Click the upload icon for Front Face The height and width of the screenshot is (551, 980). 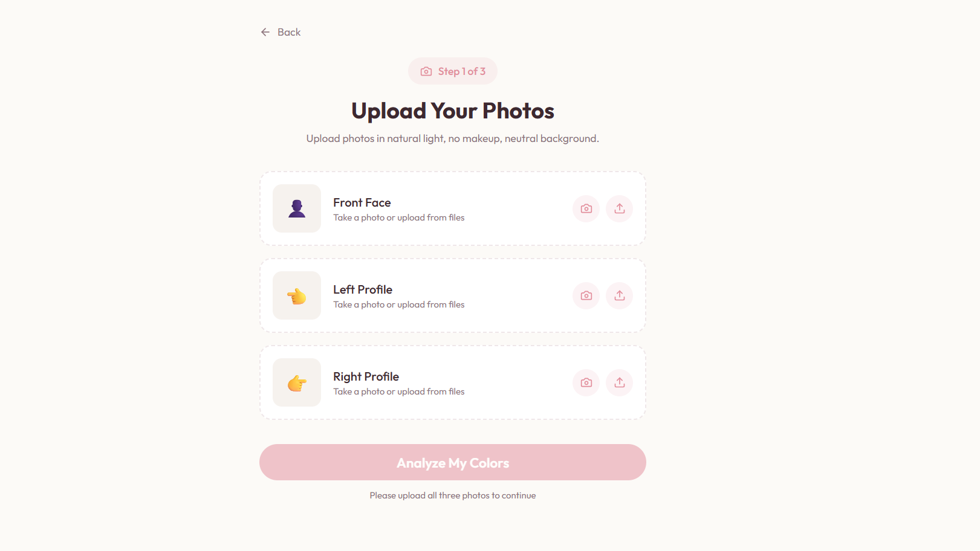click(619, 208)
